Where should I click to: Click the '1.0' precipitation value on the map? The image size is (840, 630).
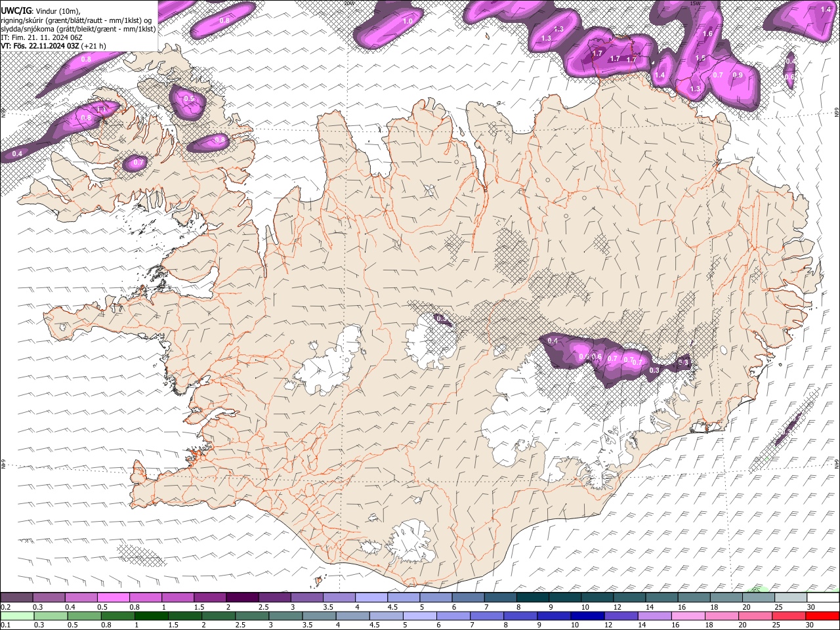click(408, 21)
